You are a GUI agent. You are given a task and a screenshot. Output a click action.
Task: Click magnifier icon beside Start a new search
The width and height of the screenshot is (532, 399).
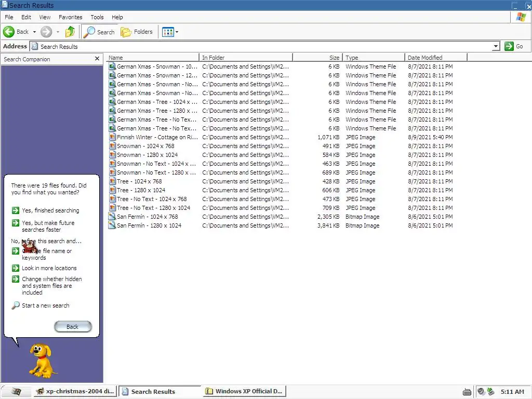(x=16, y=305)
